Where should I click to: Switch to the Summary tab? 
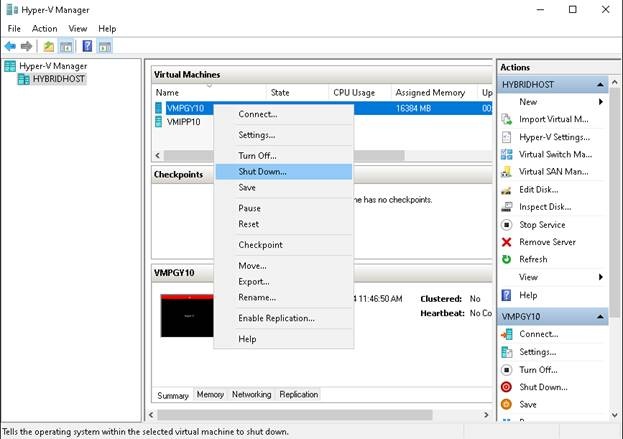[x=173, y=396]
